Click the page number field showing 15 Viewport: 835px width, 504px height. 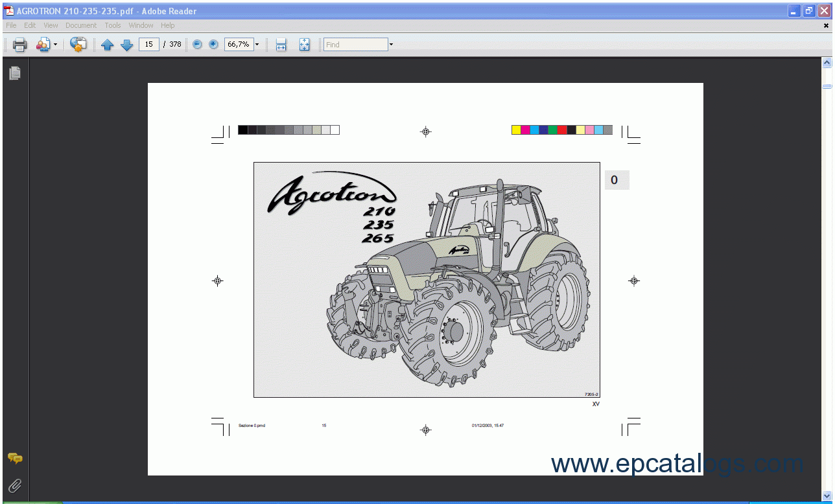(x=149, y=44)
